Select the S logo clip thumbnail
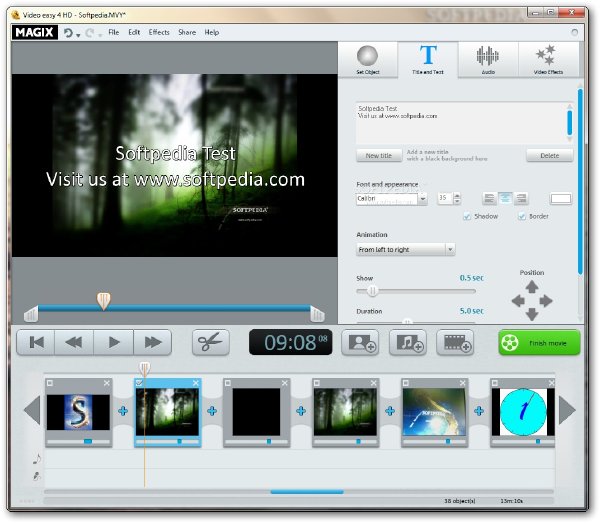This screenshot has height=523, width=600. pos(78,412)
